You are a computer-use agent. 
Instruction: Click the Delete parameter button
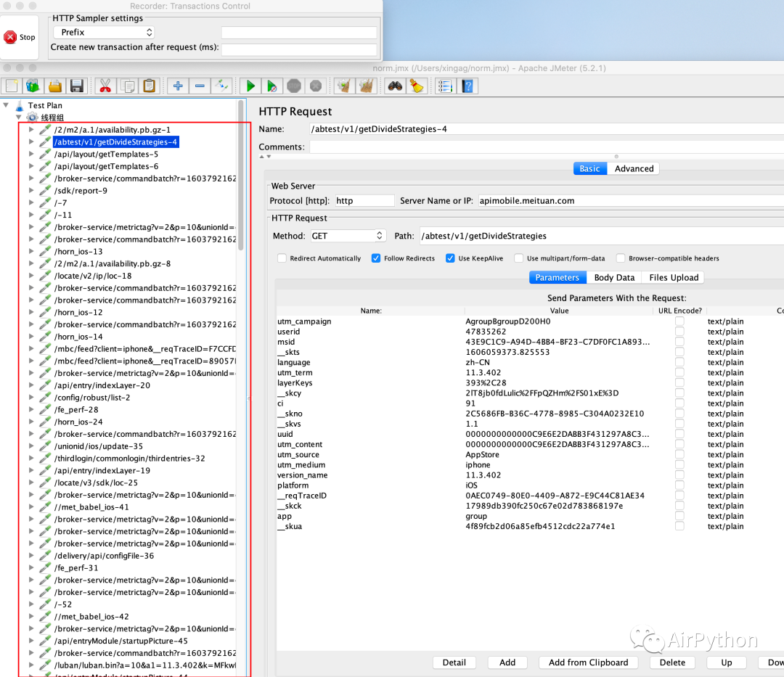tap(672, 662)
